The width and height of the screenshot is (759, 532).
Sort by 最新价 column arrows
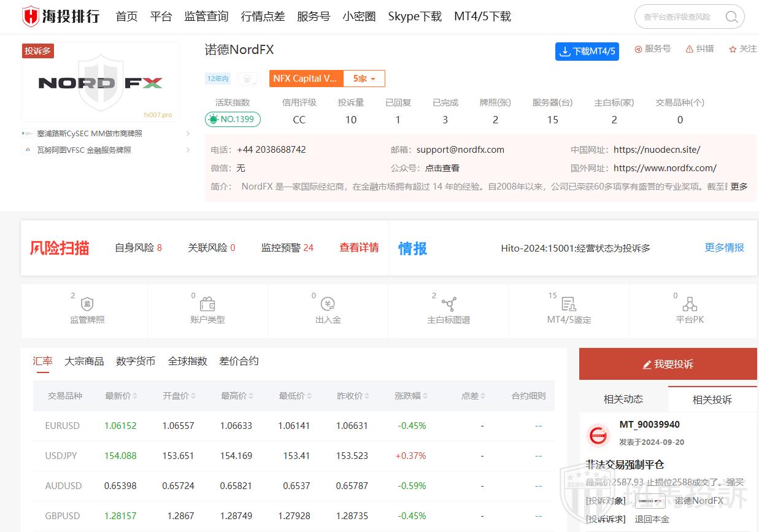pyautogui.click(x=135, y=396)
